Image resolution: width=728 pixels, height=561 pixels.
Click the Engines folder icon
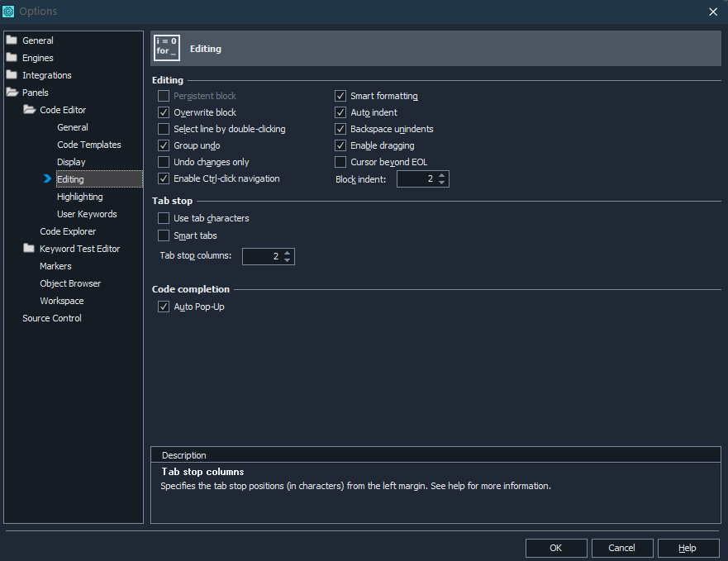[x=12, y=58]
